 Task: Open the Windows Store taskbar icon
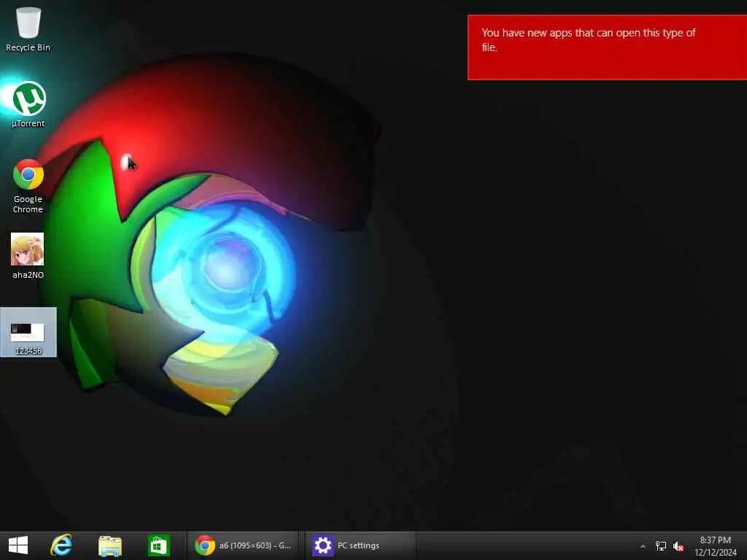click(158, 545)
